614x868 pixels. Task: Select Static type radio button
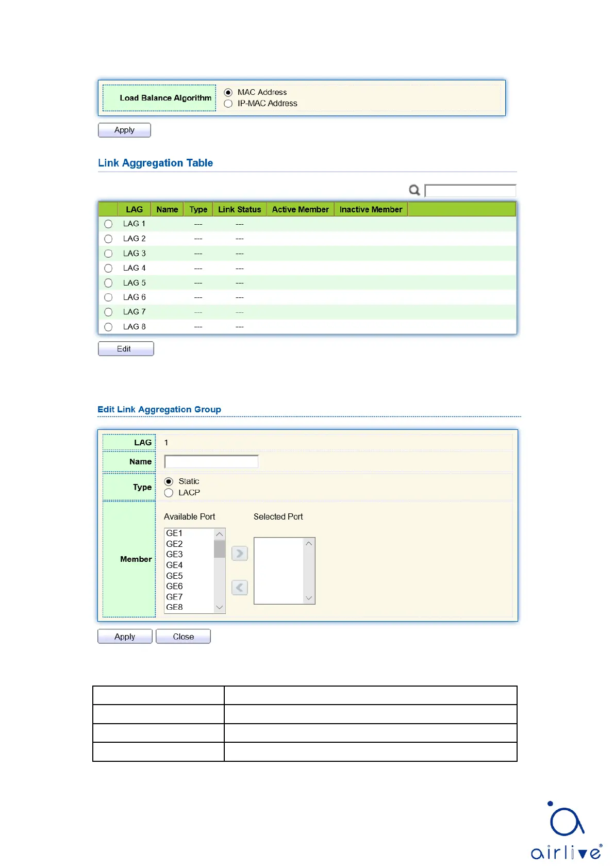point(169,481)
